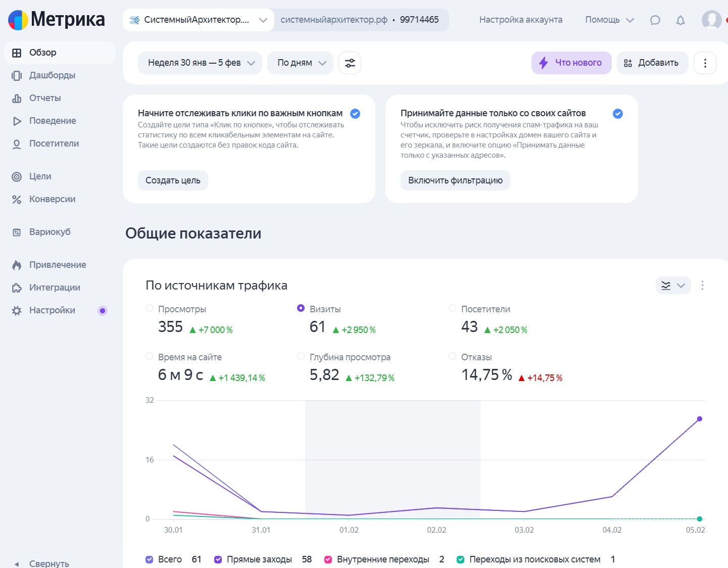728x568 pixels.
Task: Dismiss the button clicks tip checkmark
Action: click(x=355, y=114)
